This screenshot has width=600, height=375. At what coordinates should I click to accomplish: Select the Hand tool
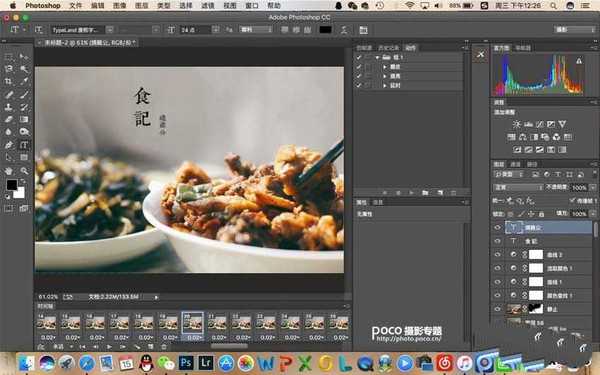(x=8, y=171)
